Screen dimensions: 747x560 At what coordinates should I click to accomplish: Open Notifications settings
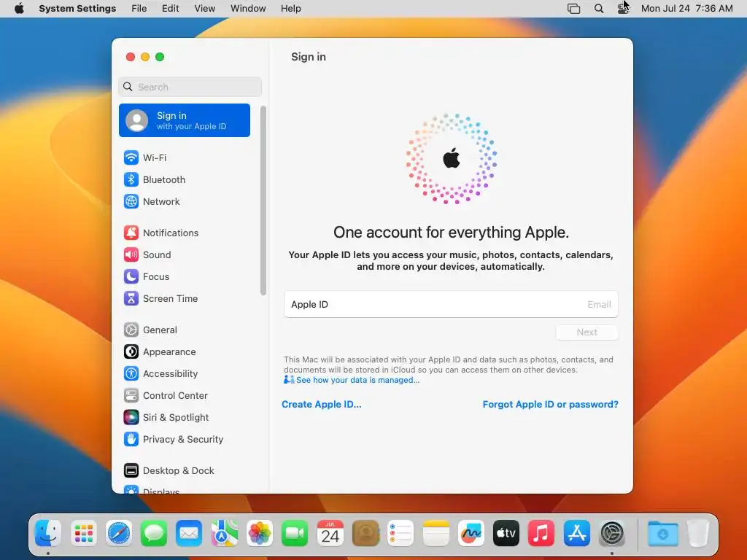[184, 233]
